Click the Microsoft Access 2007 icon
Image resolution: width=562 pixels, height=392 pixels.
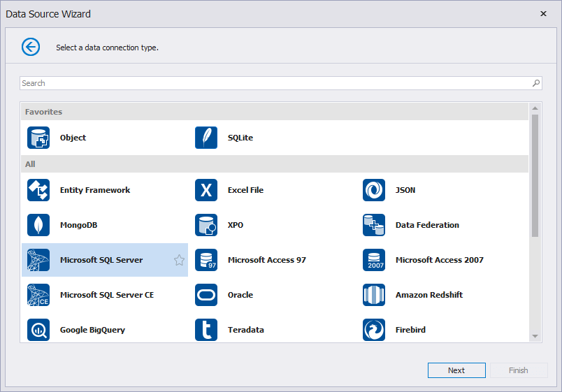374,260
